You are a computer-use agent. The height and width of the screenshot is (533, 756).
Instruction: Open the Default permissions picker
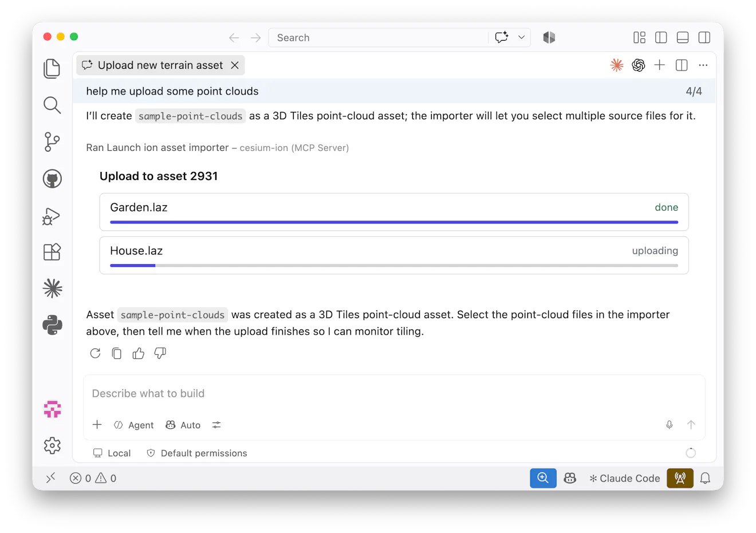tap(197, 453)
